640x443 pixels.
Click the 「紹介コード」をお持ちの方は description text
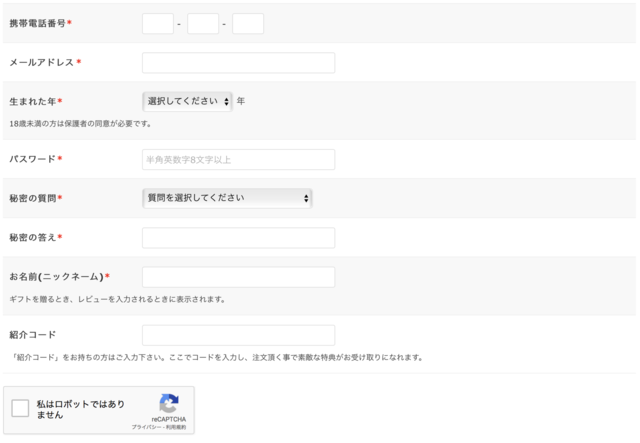[x=216, y=358]
